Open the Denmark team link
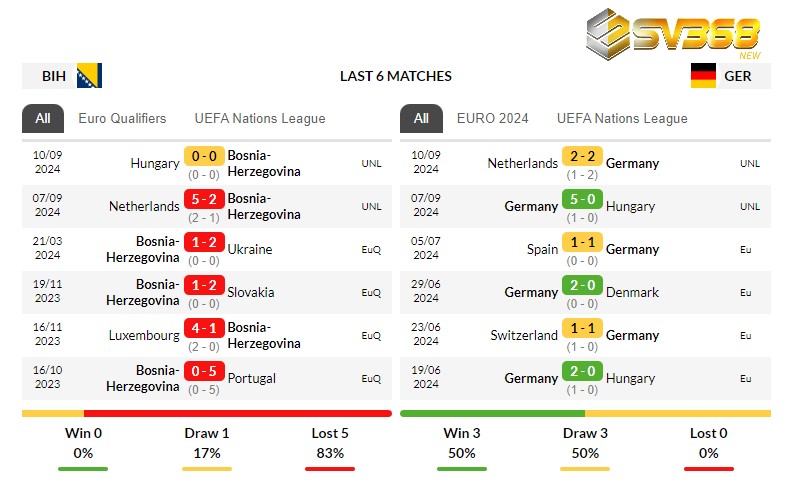 pos(632,292)
